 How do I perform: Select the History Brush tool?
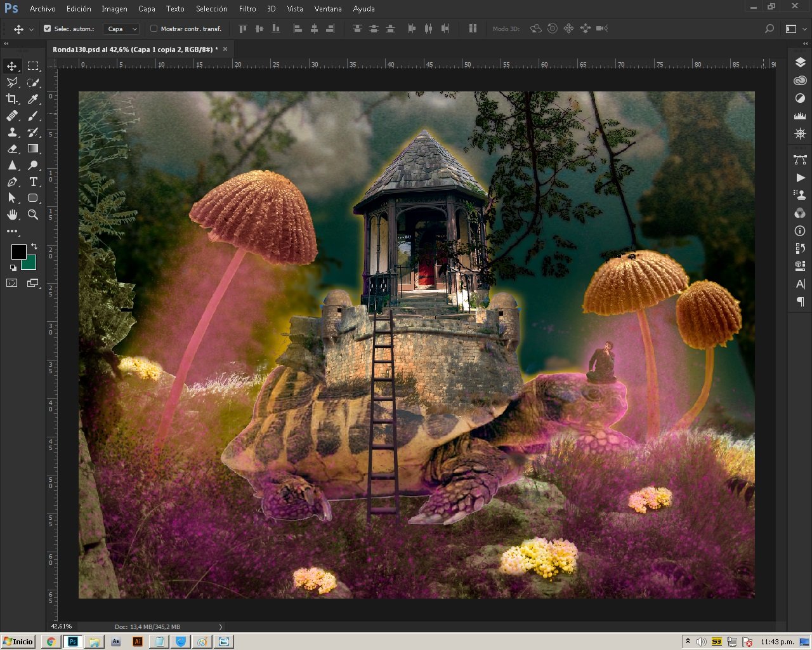(x=33, y=132)
